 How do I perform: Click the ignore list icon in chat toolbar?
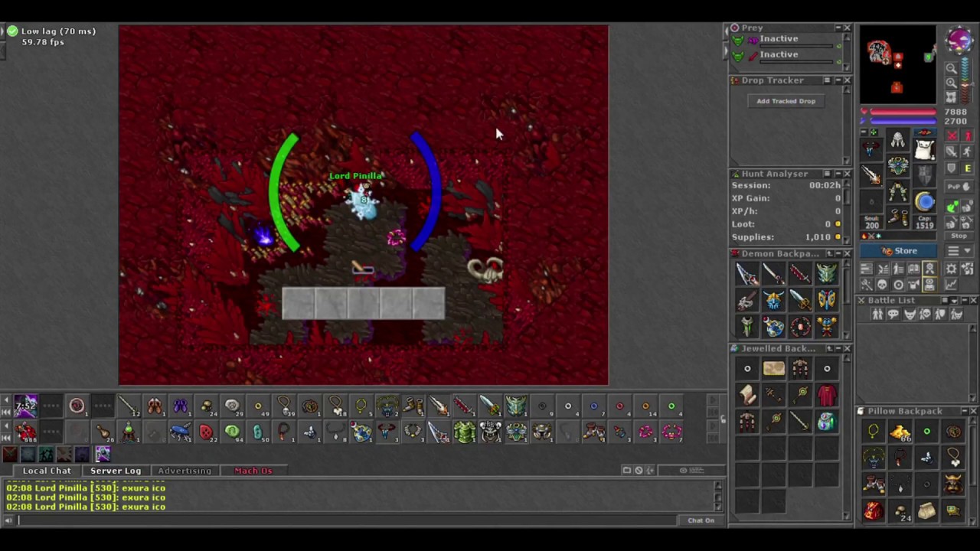tap(639, 470)
